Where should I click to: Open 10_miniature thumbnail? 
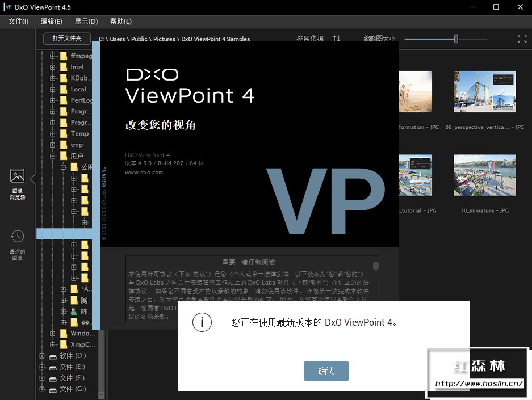tap(484, 175)
